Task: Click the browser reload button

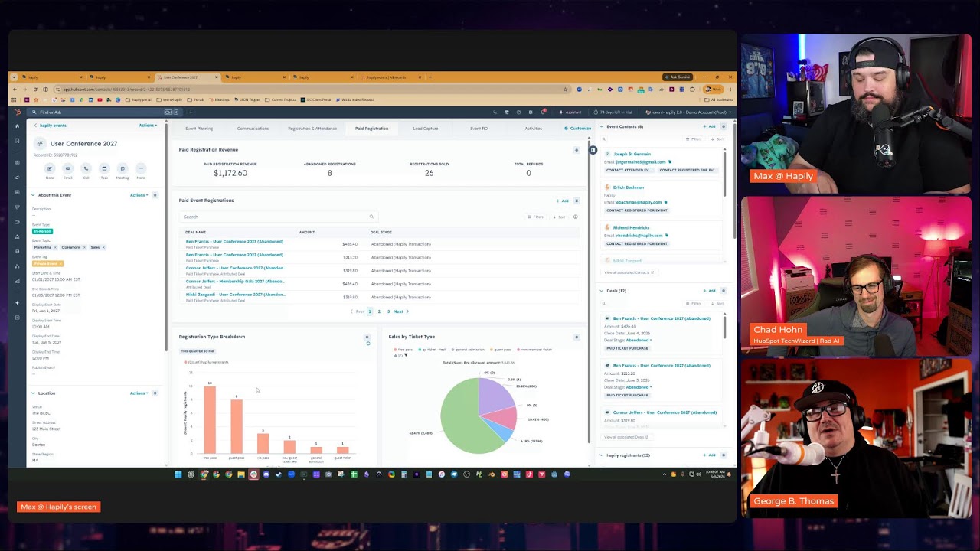Action: pos(34,90)
